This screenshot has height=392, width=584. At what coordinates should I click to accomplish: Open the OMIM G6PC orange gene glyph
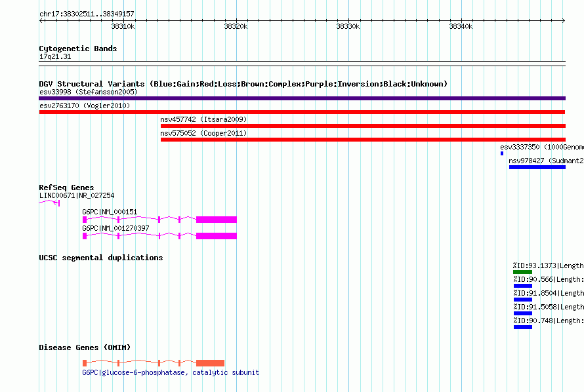pyautogui.click(x=154, y=363)
